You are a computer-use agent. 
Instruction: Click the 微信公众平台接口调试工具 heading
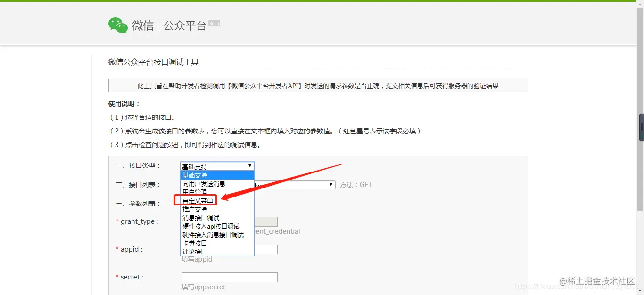click(154, 62)
